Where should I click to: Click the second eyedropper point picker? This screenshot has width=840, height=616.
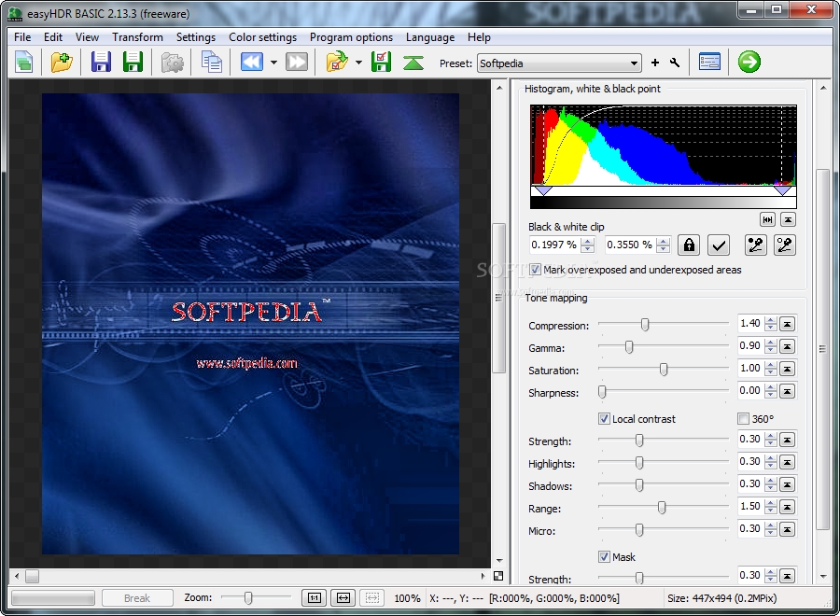pos(785,245)
